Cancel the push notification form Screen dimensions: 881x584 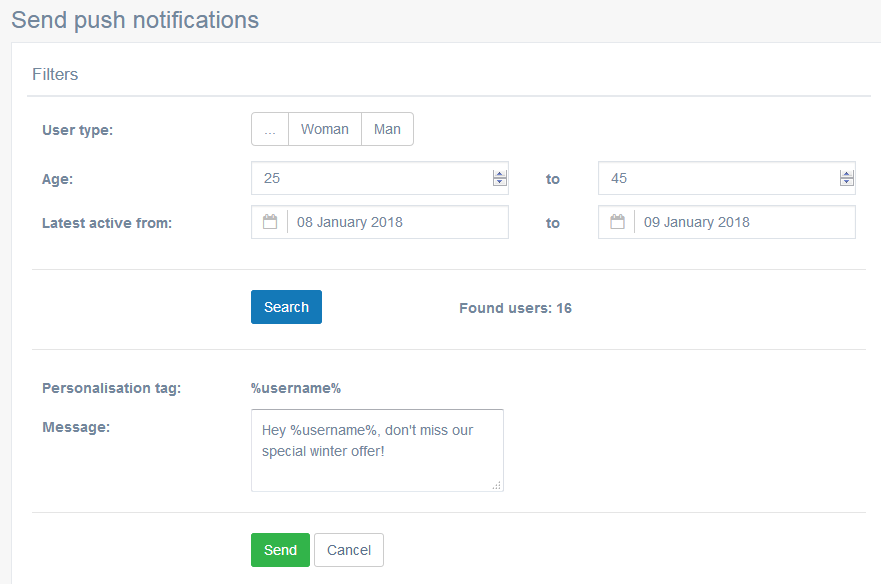click(x=349, y=550)
